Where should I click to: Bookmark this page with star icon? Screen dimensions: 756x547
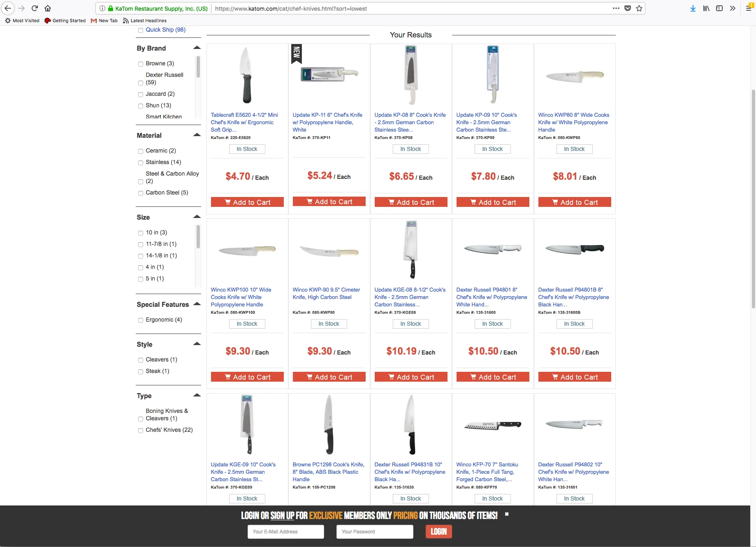(x=639, y=8)
